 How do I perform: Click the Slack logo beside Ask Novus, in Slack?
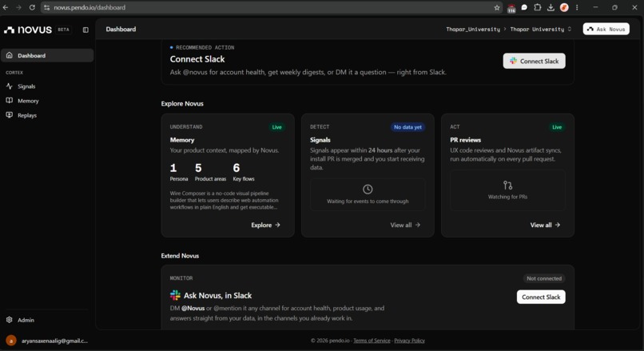coord(175,295)
